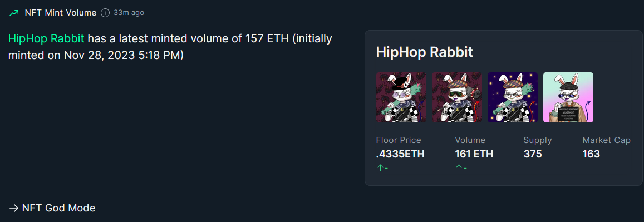The height and width of the screenshot is (222, 644).
Task: Click the minted volume description text
Action: click(170, 47)
